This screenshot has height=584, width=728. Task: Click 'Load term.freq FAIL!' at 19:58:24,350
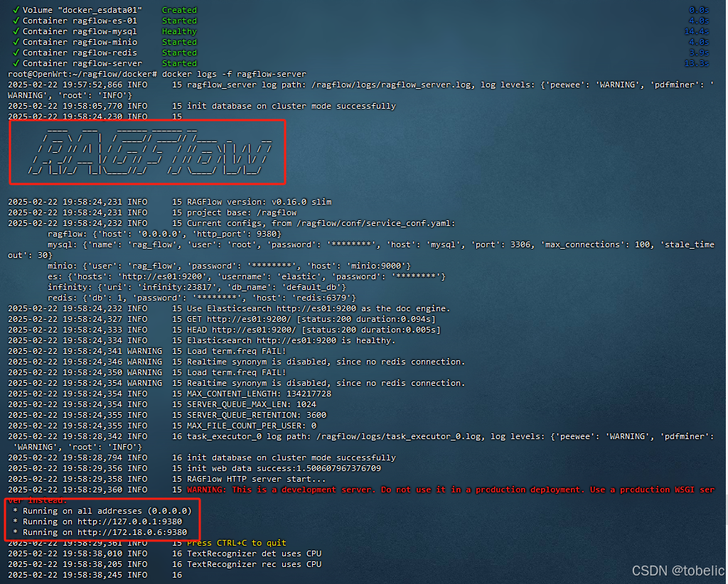tap(236, 372)
